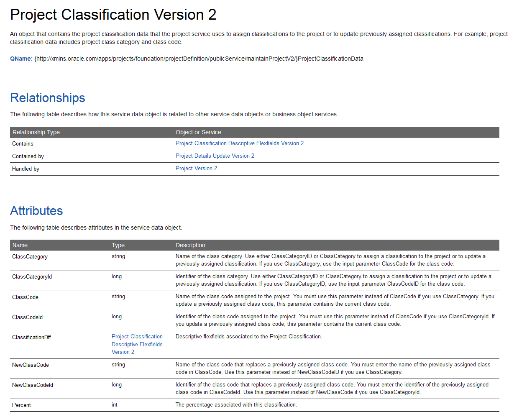The image size is (532, 417).
Task: Click the Attributes section heading
Action: [36, 211]
